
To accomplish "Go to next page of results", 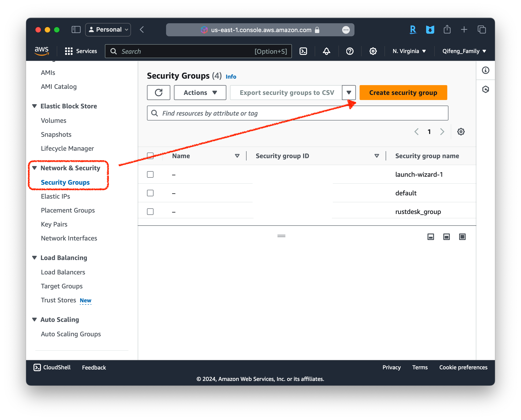I will tap(442, 132).
